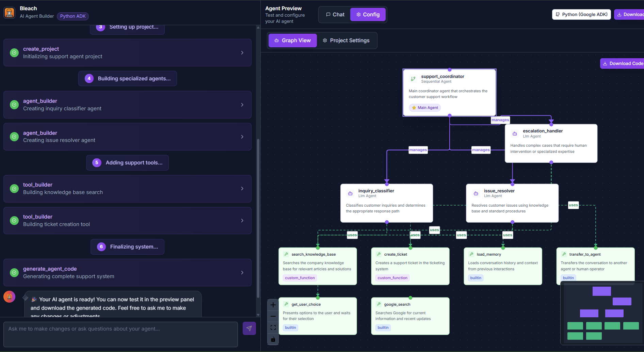Click the Python ADK badge
The image size is (644, 352).
click(x=73, y=16)
